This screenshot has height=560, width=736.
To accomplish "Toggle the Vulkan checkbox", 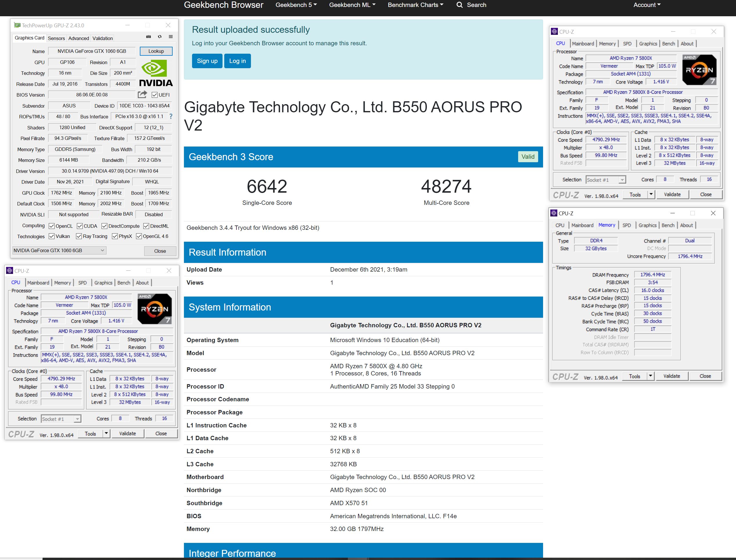I will [52, 236].
